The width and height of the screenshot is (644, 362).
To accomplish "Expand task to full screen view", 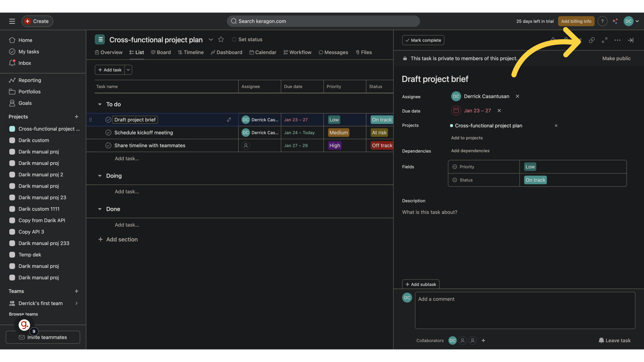I will pos(605,40).
